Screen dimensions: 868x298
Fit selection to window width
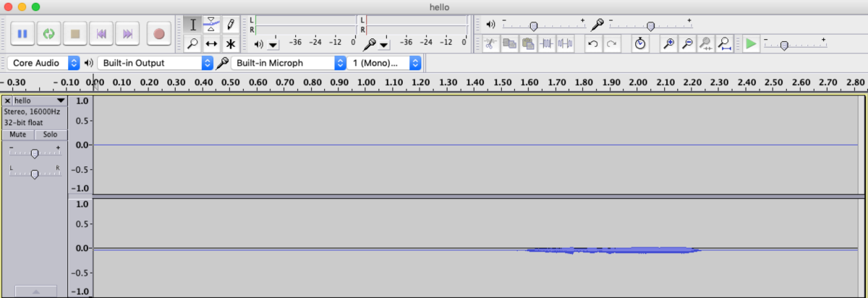tap(706, 44)
